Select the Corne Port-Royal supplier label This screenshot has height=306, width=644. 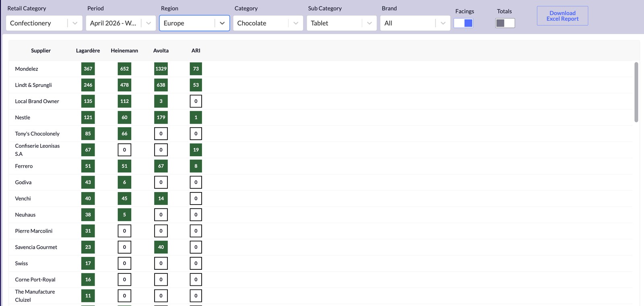(x=35, y=279)
